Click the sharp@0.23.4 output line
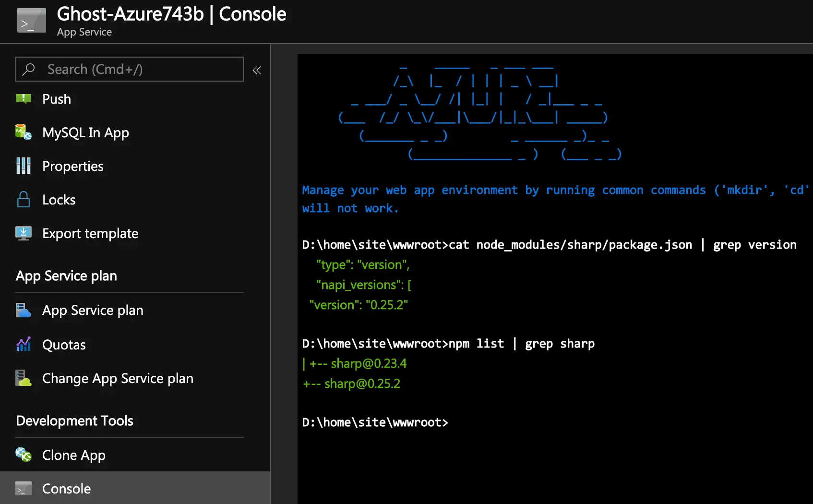The width and height of the screenshot is (813, 504). click(x=354, y=364)
